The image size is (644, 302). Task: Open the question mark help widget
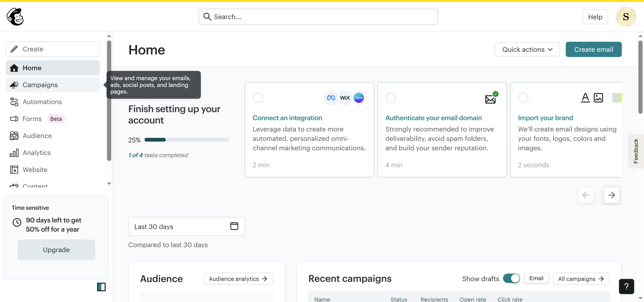click(x=626, y=286)
